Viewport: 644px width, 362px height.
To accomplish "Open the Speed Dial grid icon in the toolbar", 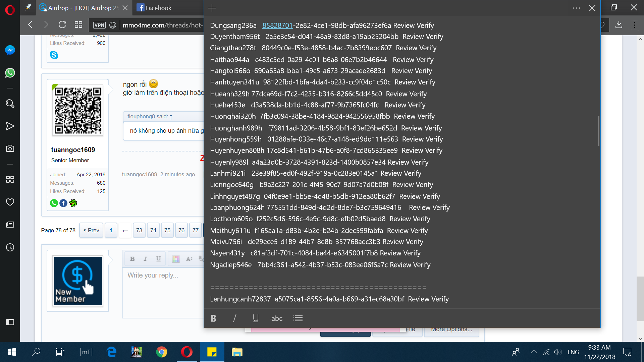I will [78, 25].
